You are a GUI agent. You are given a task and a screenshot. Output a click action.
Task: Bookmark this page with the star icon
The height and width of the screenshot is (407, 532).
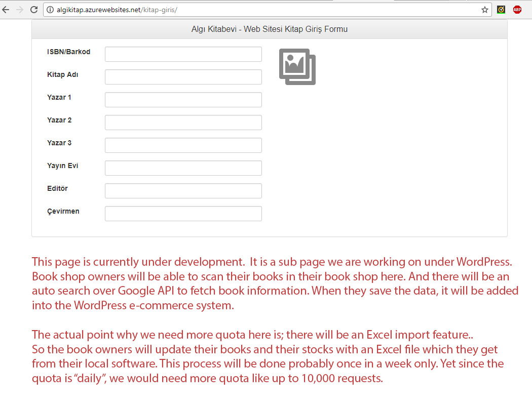pos(485,10)
